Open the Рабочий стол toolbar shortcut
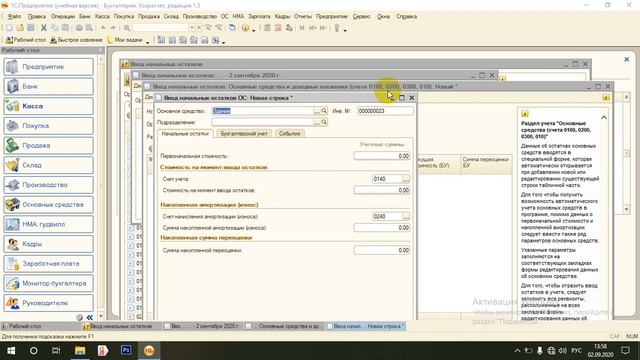The height and width of the screenshot is (360, 640). 26,40
